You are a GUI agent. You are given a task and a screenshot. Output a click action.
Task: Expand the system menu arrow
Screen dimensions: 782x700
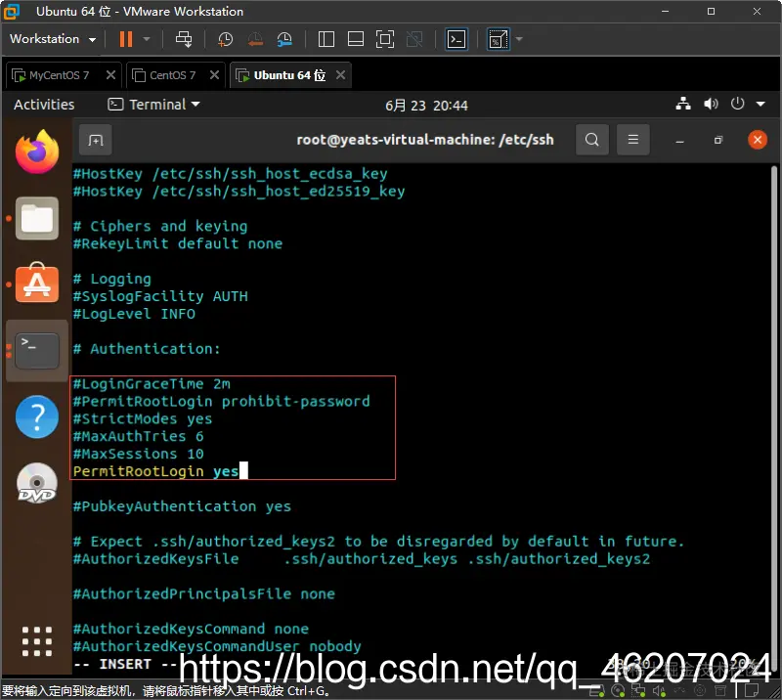pos(760,104)
